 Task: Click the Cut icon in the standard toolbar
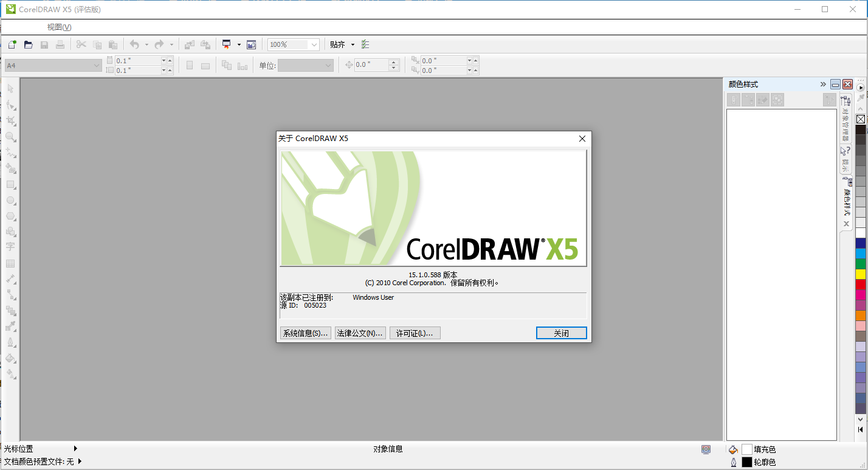click(81, 44)
